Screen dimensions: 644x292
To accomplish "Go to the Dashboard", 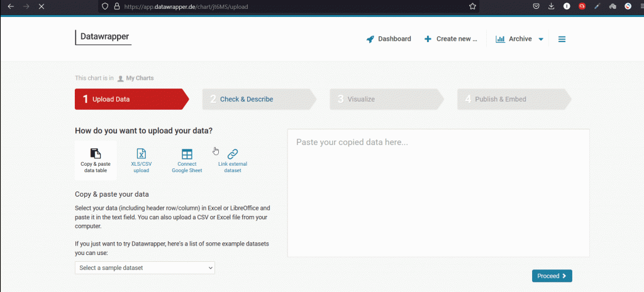I will 389,39.
